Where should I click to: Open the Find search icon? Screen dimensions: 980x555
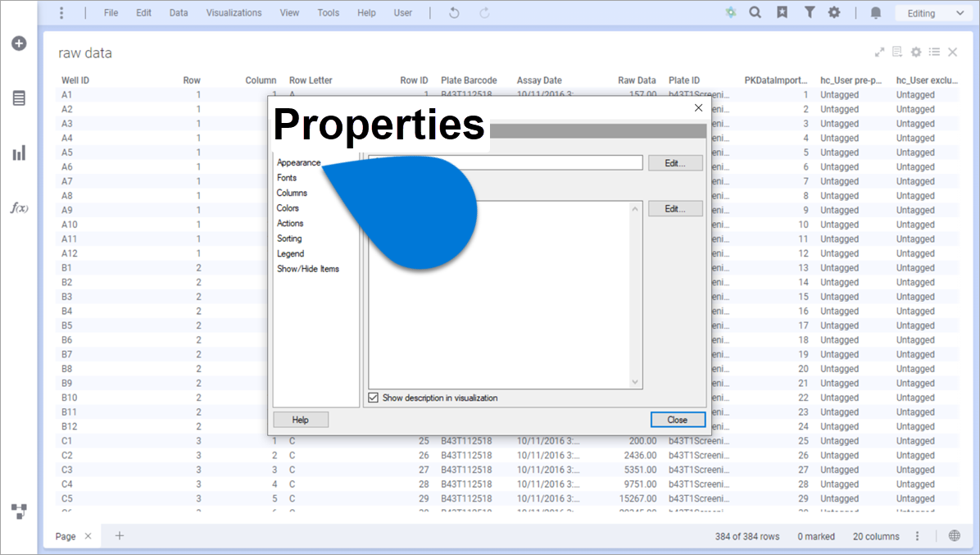pyautogui.click(x=755, y=12)
